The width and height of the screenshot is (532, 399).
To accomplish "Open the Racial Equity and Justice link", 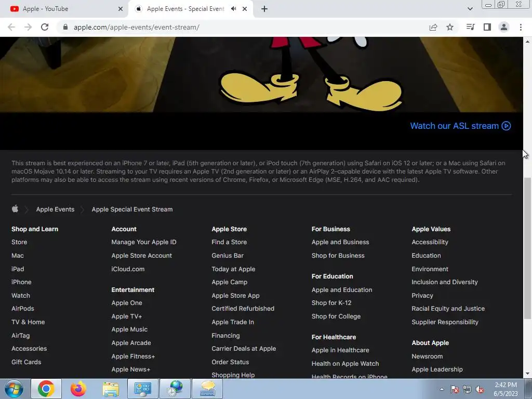I will 448,309.
